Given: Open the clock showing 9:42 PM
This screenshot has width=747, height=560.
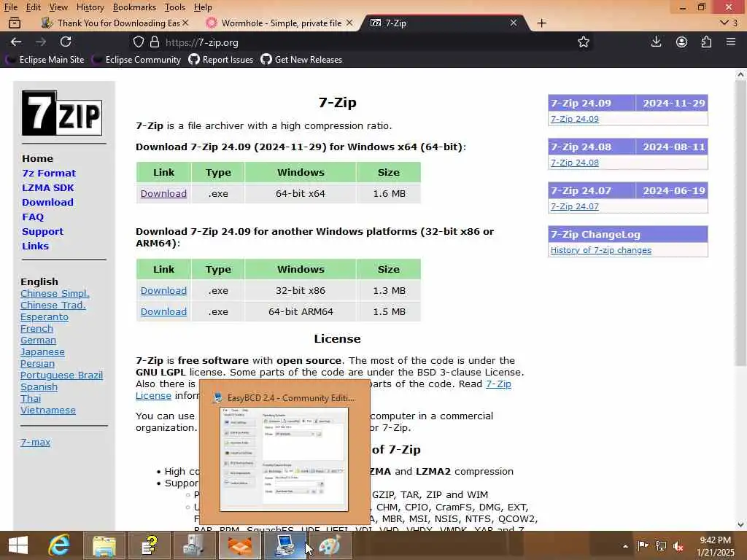Looking at the screenshot, I should point(715,540).
